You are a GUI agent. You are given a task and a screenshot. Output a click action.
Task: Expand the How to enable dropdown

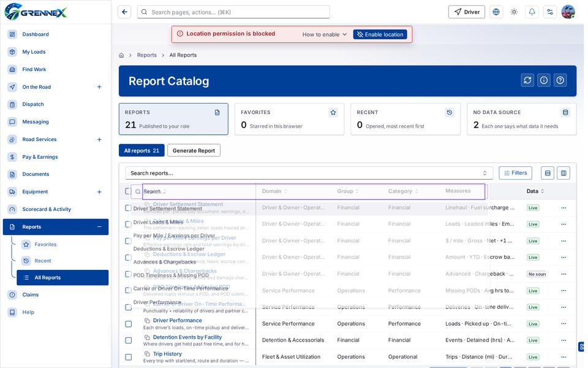[325, 34]
